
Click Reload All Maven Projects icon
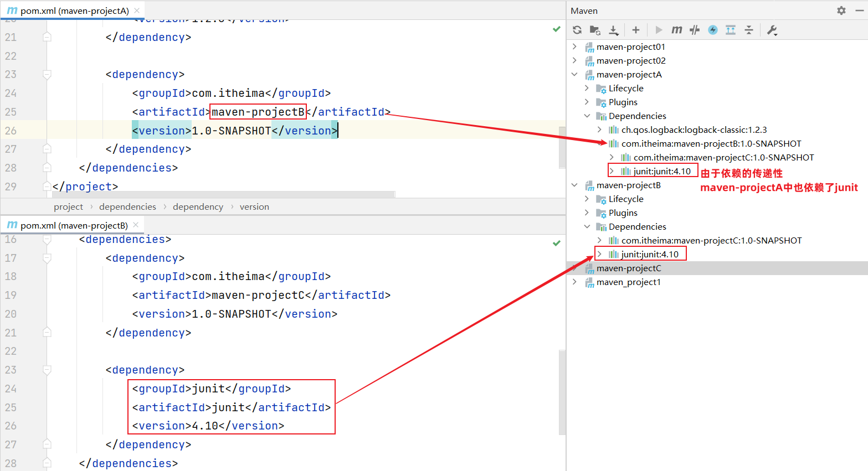[x=577, y=30]
